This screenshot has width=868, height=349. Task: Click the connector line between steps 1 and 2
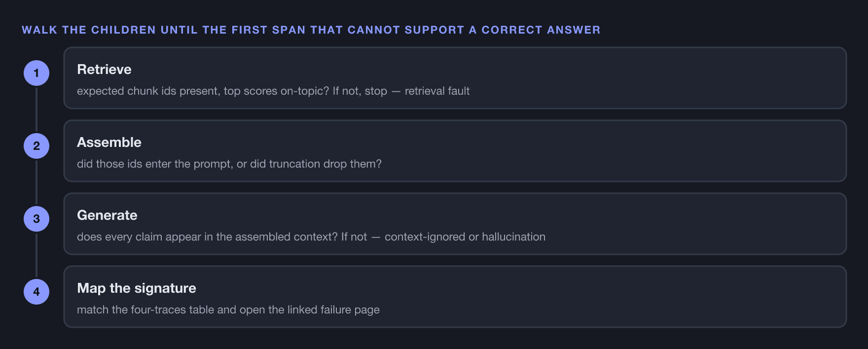pos(36,109)
